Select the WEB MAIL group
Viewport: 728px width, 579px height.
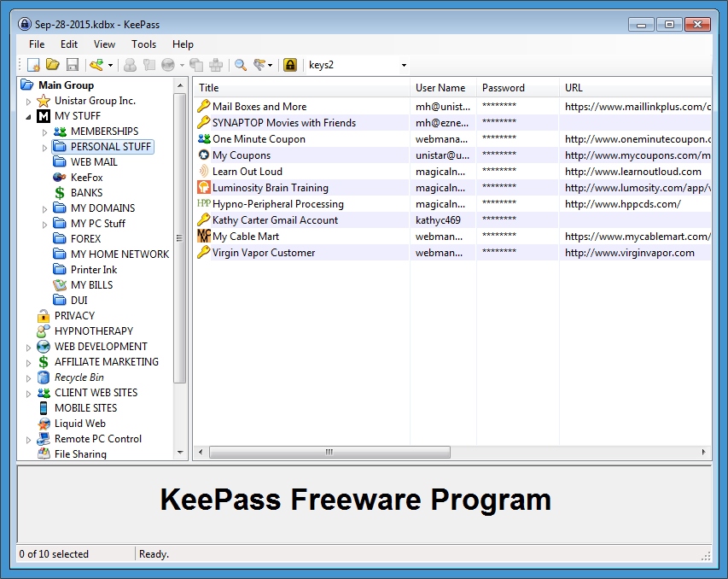94,162
